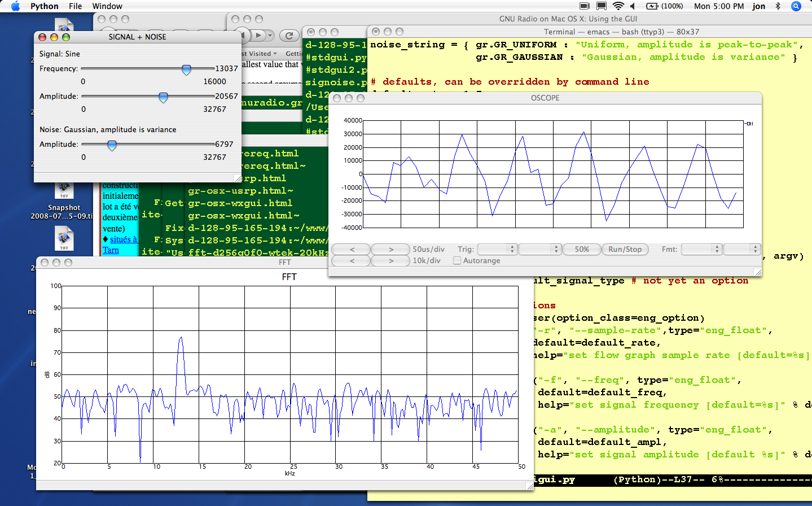Click the TIFF file icon below Snapshot label
The height and width of the screenshot is (506, 812).
(x=64, y=239)
